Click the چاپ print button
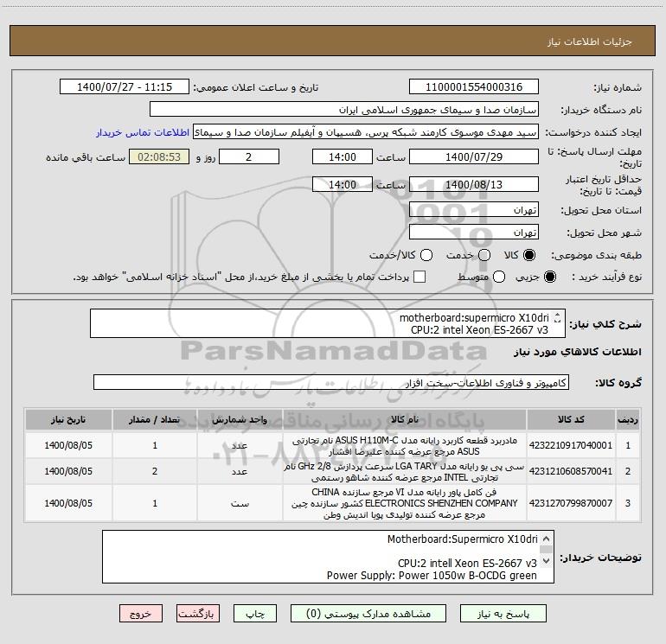This screenshot has height=644, width=666. click(255, 614)
